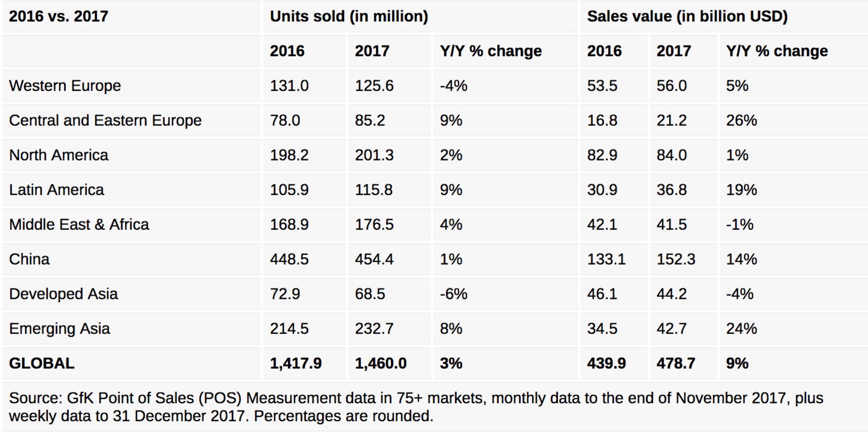The image size is (868, 432).
Task: Click the Western Europe row label
Action: pos(65,86)
